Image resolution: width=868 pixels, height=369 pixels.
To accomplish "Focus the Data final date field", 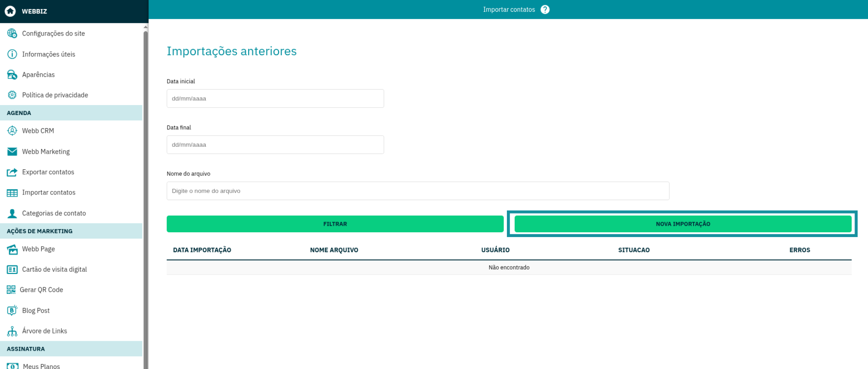I will pyautogui.click(x=275, y=145).
